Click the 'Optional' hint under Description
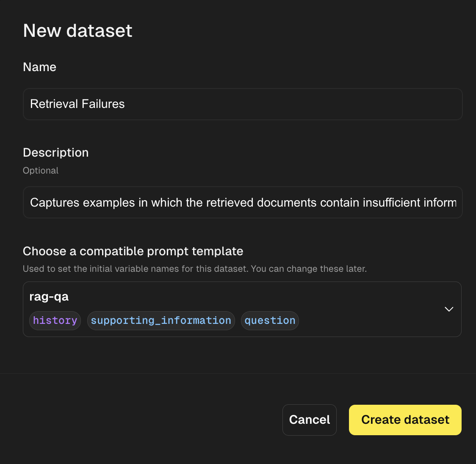476x464 pixels. [41, 171]
